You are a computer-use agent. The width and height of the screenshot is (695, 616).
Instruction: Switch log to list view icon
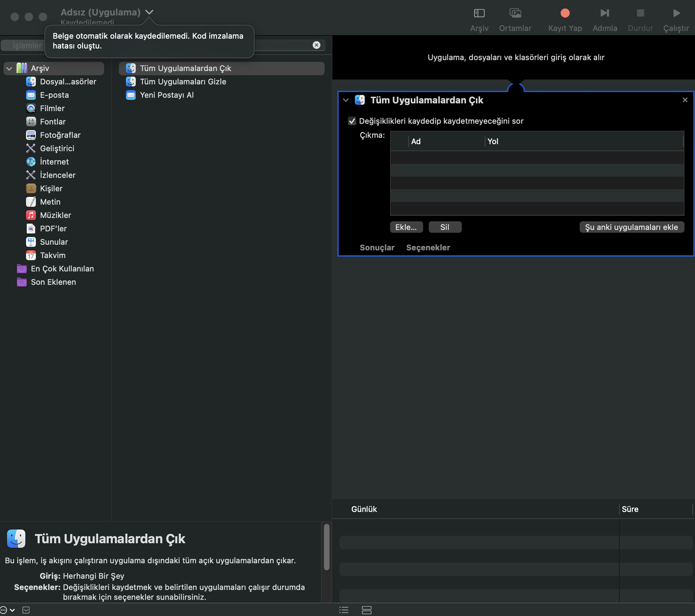pos(344,610)
